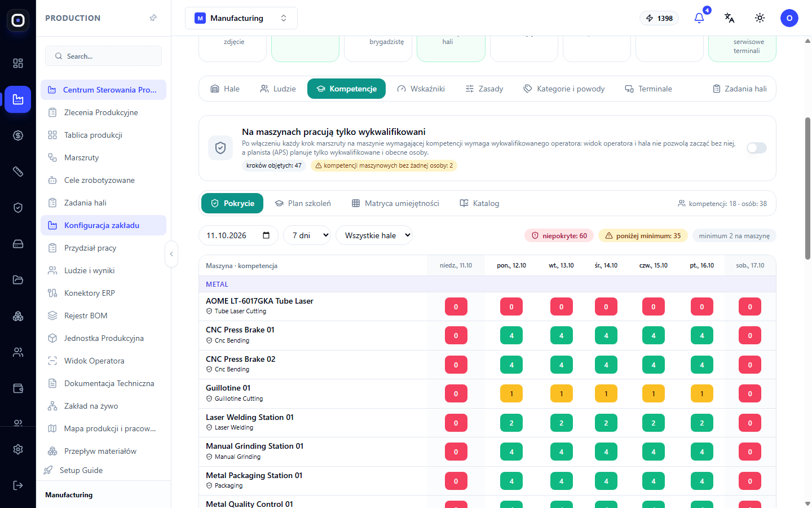This screenshot has width=812, height=508.
Task: Toggle light theme sun icon
Action: pyautogui.click(x=760, y=18)
